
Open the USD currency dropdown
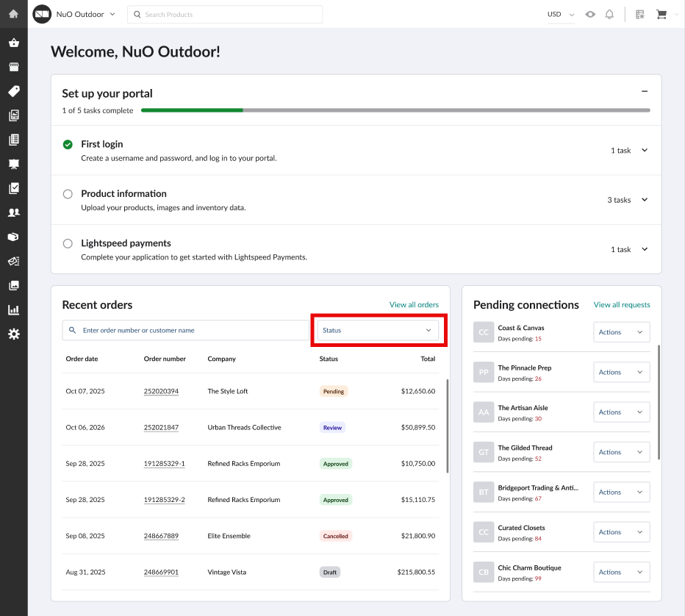pos(560,15)
